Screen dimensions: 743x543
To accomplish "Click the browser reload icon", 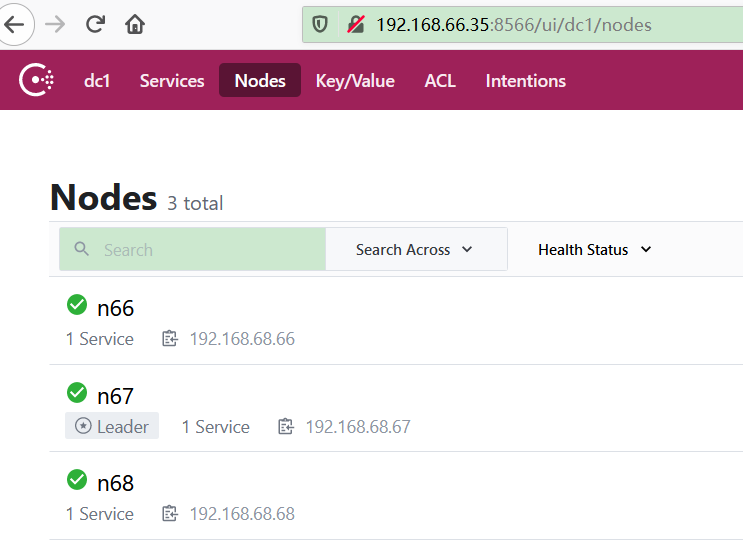I will tap(95, 24).
